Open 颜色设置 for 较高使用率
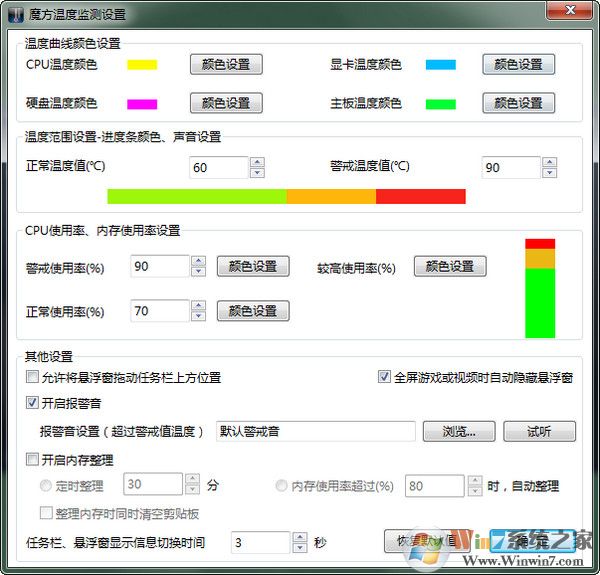 (450, 266)
